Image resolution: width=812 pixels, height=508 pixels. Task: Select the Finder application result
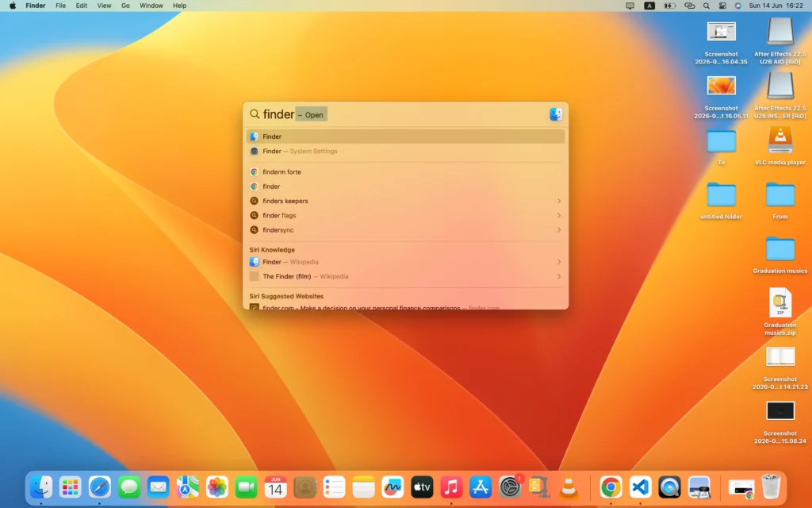[x=405, y=137]
